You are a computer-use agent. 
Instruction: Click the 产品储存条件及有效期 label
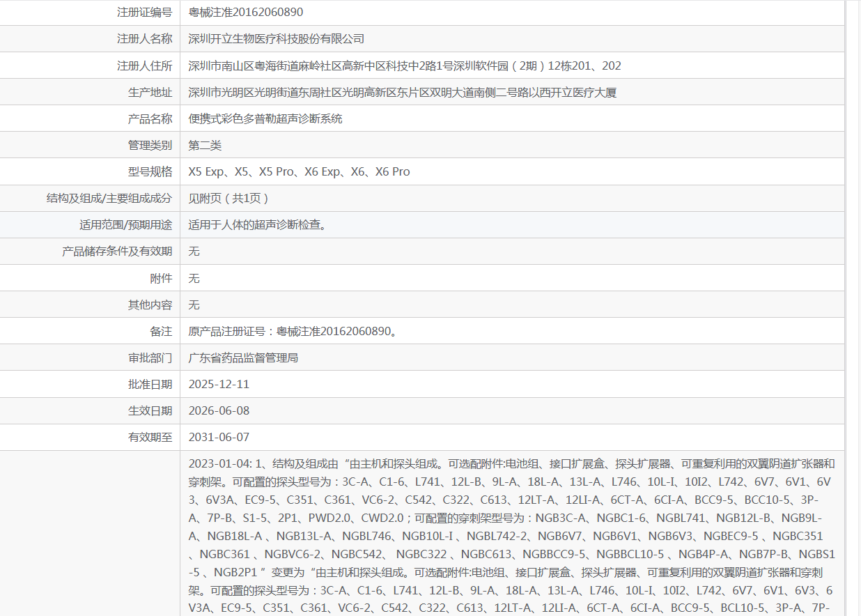[x=117, y=252]
